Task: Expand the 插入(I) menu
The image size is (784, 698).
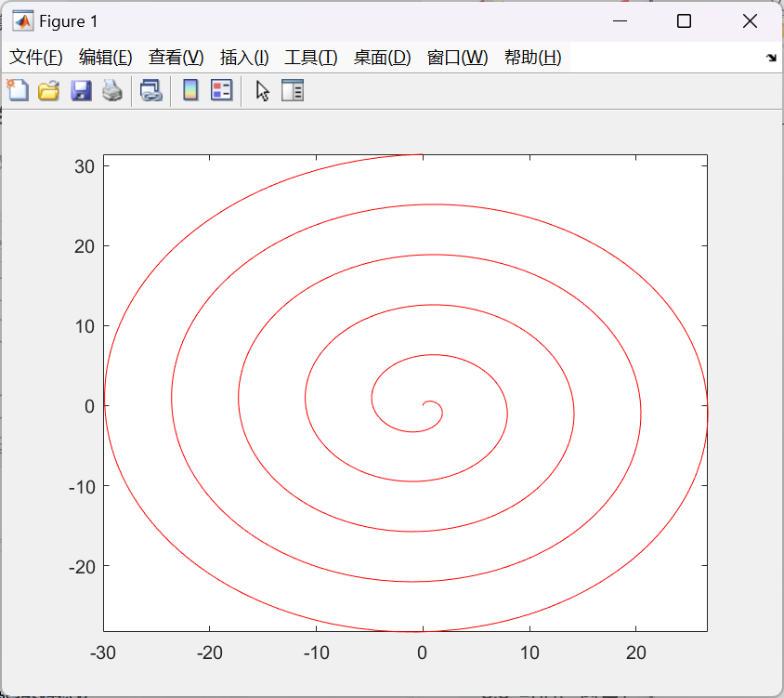Action: pyautogui.click(x=244, y=58)
